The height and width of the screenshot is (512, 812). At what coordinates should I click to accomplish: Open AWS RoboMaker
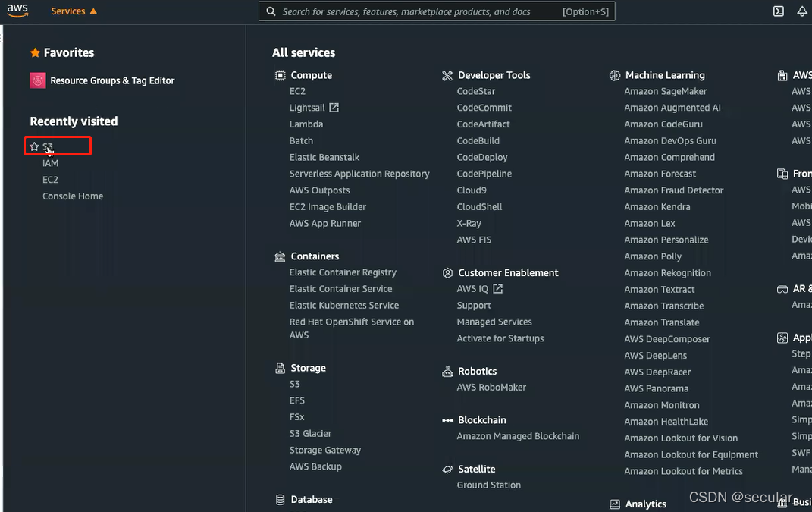[x=491, y=388]
